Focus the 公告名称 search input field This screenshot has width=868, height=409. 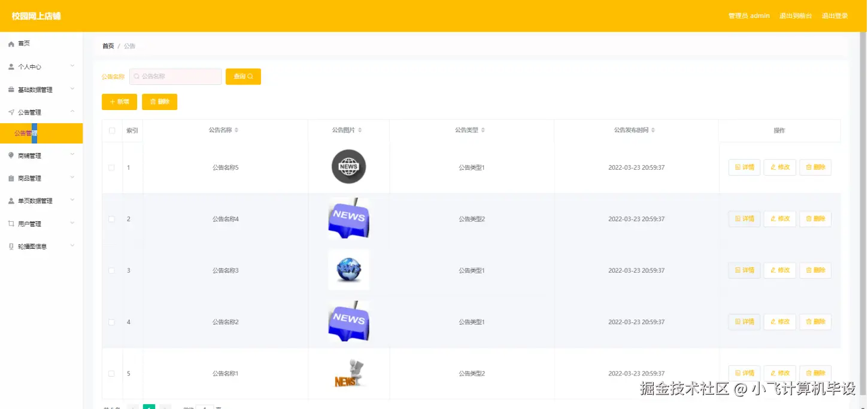click(x=175, y=77)
